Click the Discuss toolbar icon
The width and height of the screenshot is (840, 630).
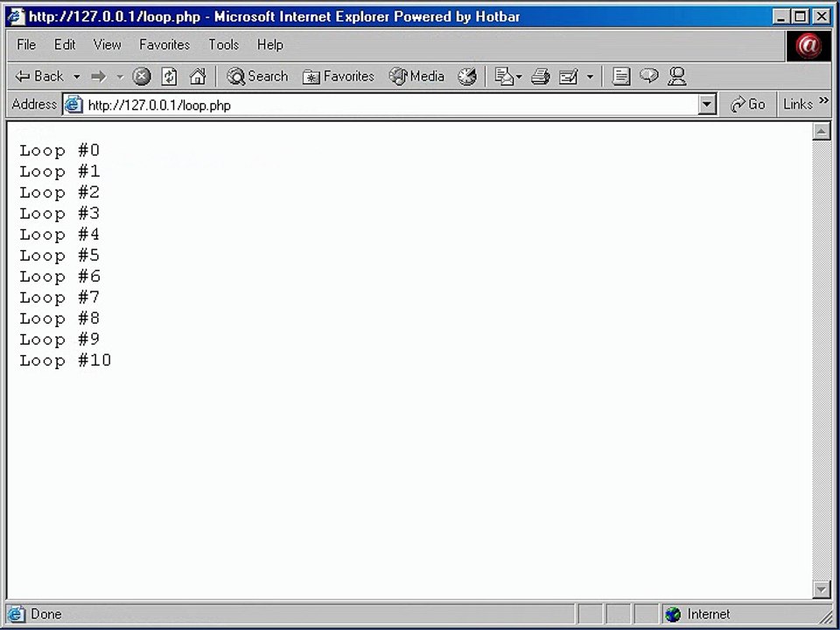tap(621, 77)
